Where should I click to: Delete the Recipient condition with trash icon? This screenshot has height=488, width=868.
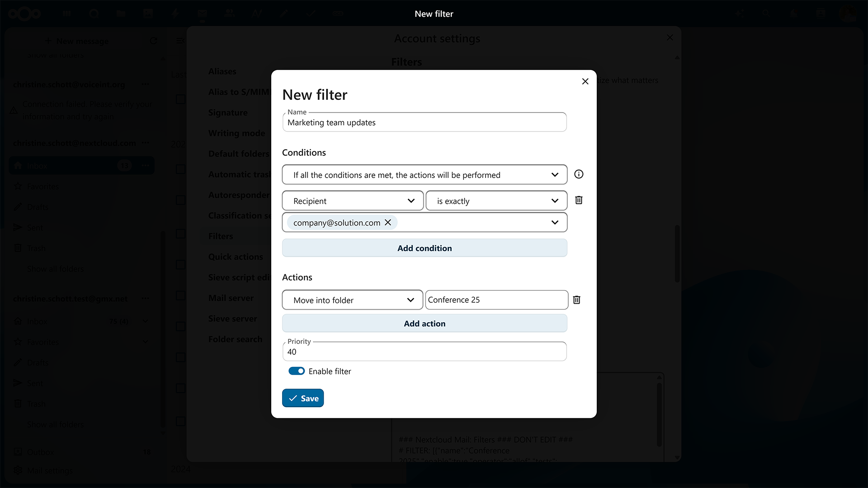click(579, 200)
